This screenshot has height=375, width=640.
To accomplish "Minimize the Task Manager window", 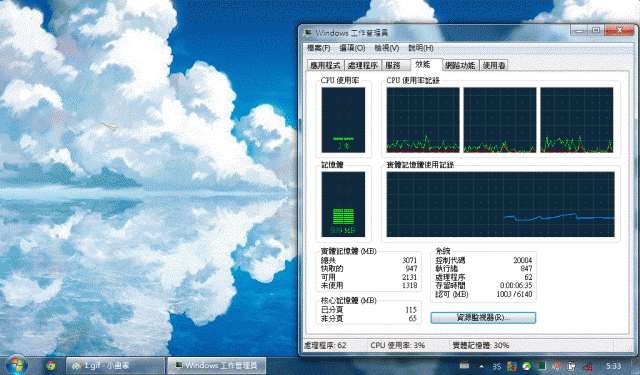I will [x=578, y=31].
